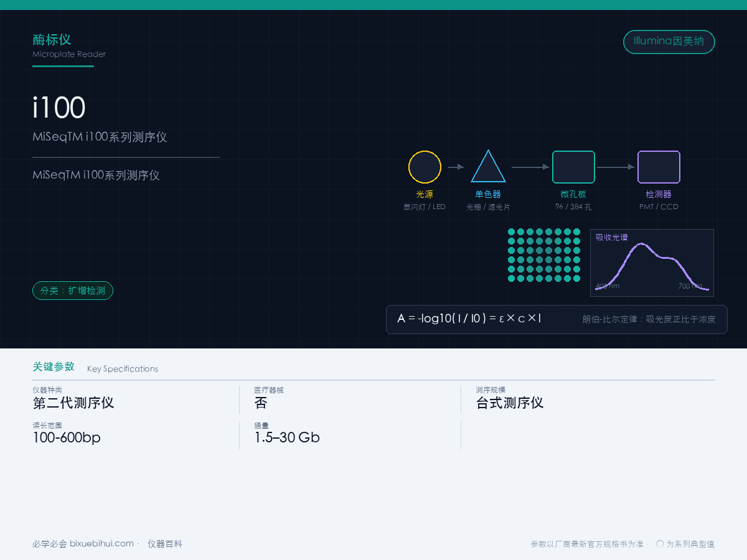Click the Illumina因美纳 brand badge
This screenshot has height=560, width=747.
pyautogui.click(x=669, y=42)
